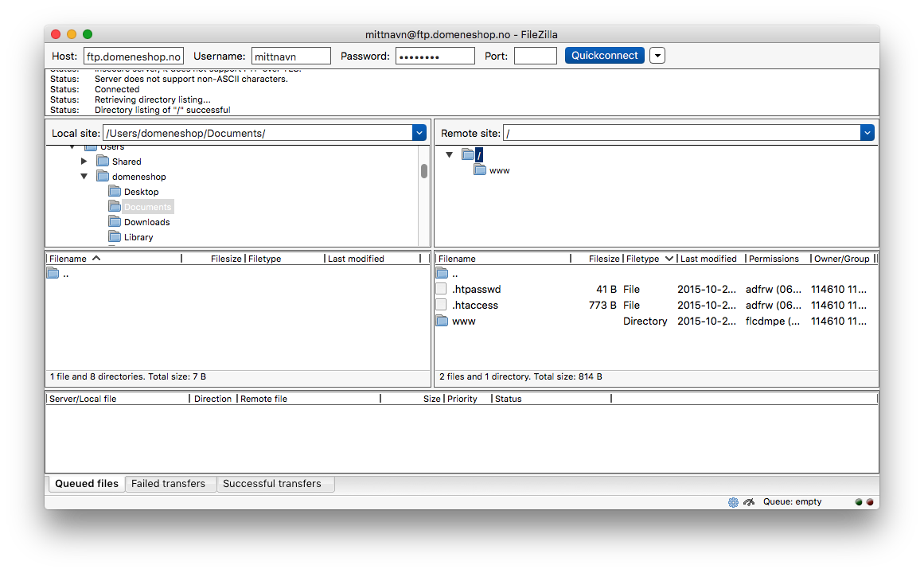Screen dimensions: 924x573
Task: Collapse the domeneshop folder in local tree
Action: pyautogui.click(x=84, y=176)
